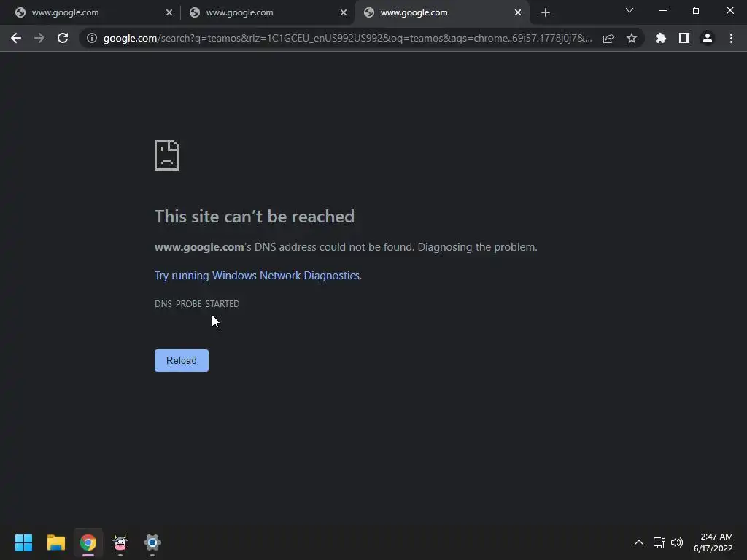747x560 pixels.
Task: Open a new tab with plus button
Action: [546, 12]
